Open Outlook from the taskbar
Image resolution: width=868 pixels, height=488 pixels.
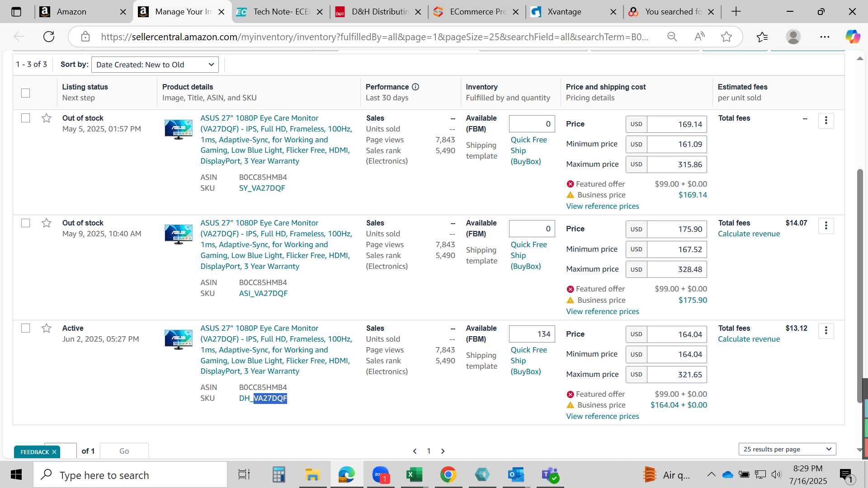pyautogui.click(x=516, y=475)
